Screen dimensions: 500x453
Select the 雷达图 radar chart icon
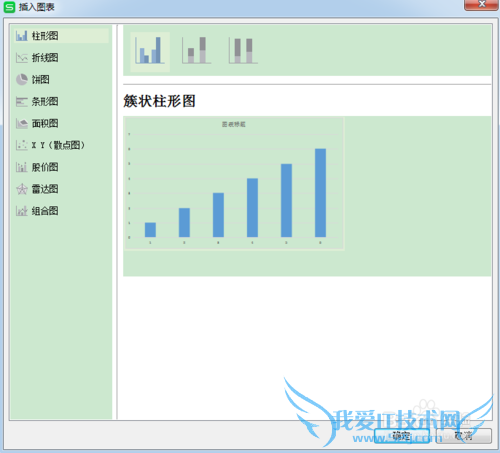point(22,189)
